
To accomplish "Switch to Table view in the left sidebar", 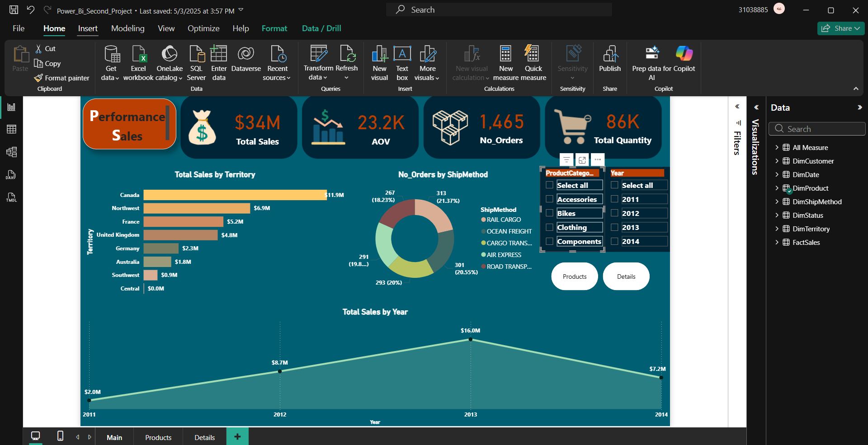I will click(12, 129).
